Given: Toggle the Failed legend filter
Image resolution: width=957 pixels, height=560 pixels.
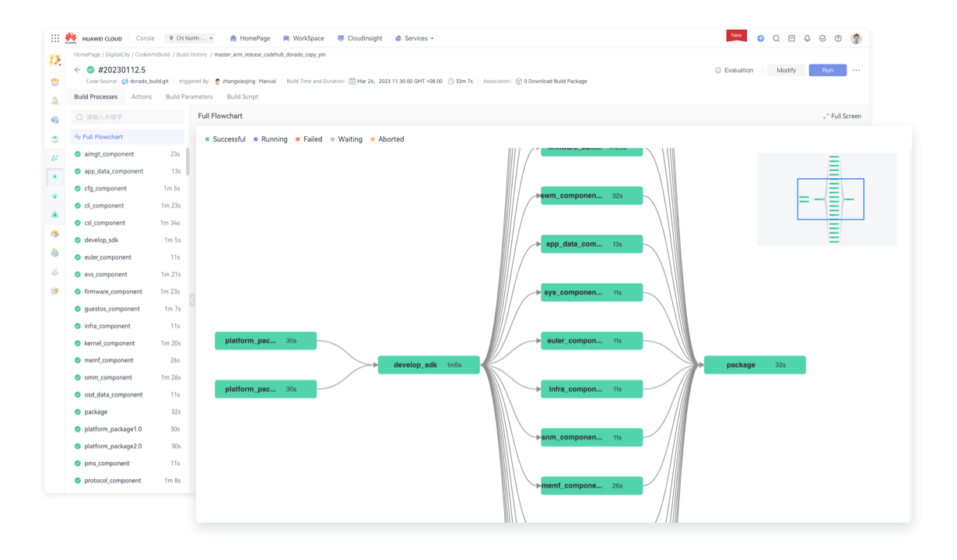Looking at the screenshot, I should pos(310,139).
